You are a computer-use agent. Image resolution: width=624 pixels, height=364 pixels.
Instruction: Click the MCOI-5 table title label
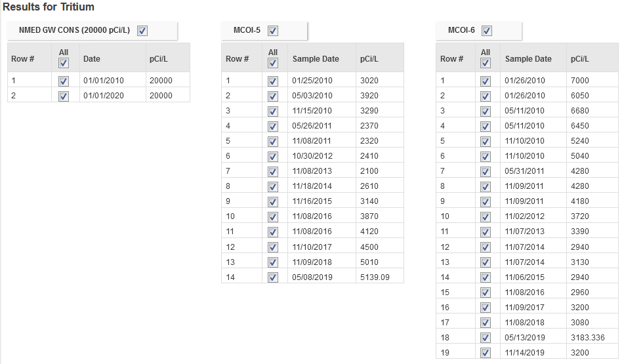coord(247,30)
